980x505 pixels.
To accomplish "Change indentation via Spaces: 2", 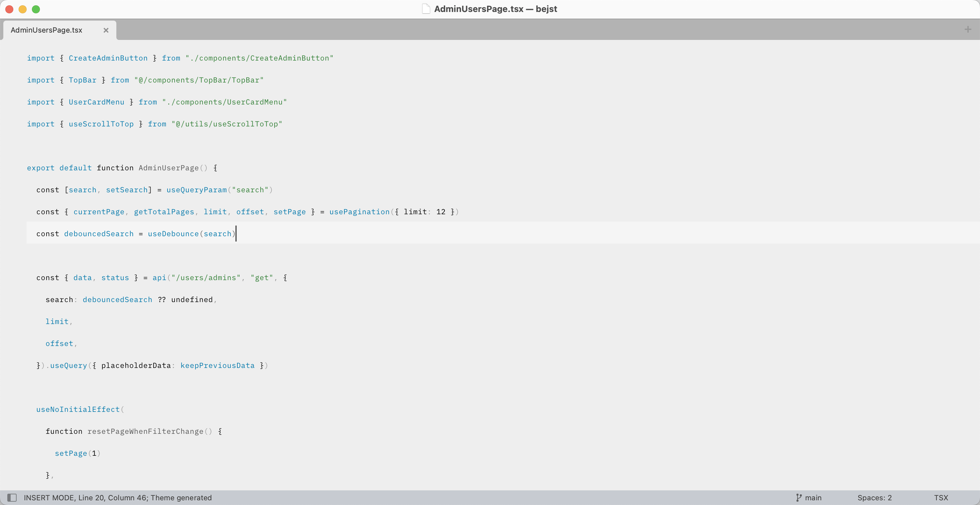I will click(x=874, y=497).
